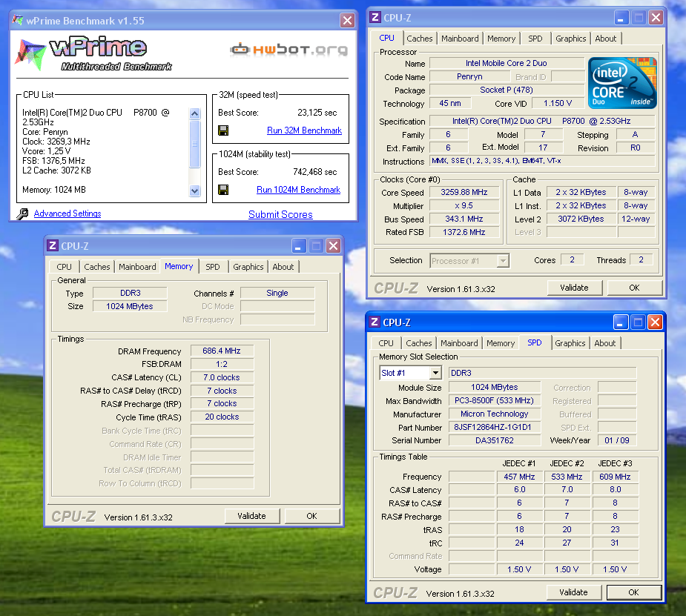Click the magnifier key icon near Advanced Settings
Viewport: 686px width, 616px height.
pos(22,213)
